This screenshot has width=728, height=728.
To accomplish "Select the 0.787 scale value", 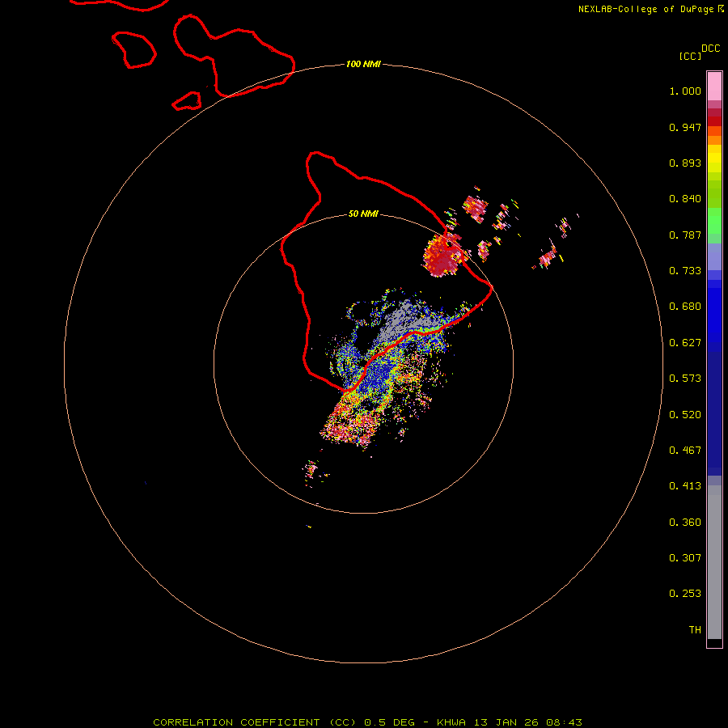I will [x=685, y=235].
